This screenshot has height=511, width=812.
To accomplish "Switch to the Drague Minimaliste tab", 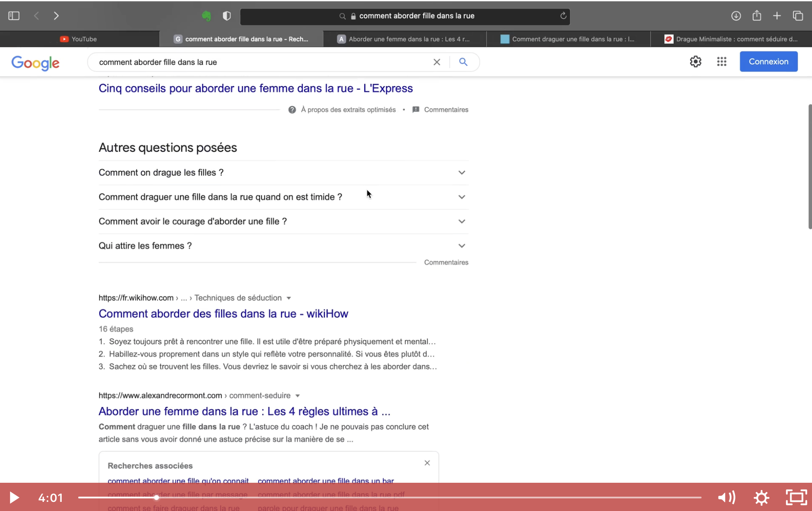I will [x=731, y=39].
